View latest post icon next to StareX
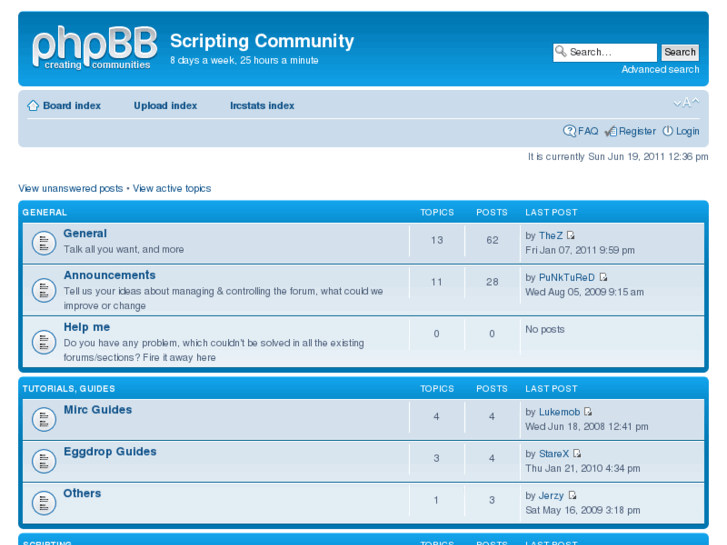This screenshot has width=727, height=545. click(577, 454)
